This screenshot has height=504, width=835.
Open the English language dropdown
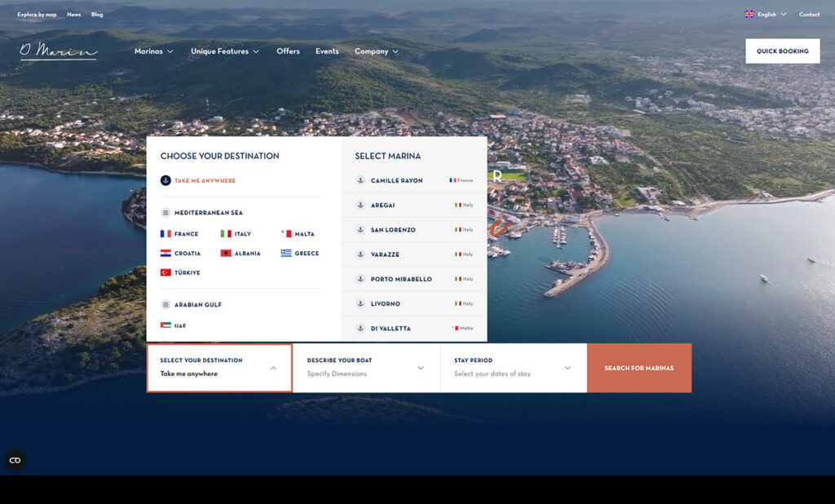[x=765, y=15]
